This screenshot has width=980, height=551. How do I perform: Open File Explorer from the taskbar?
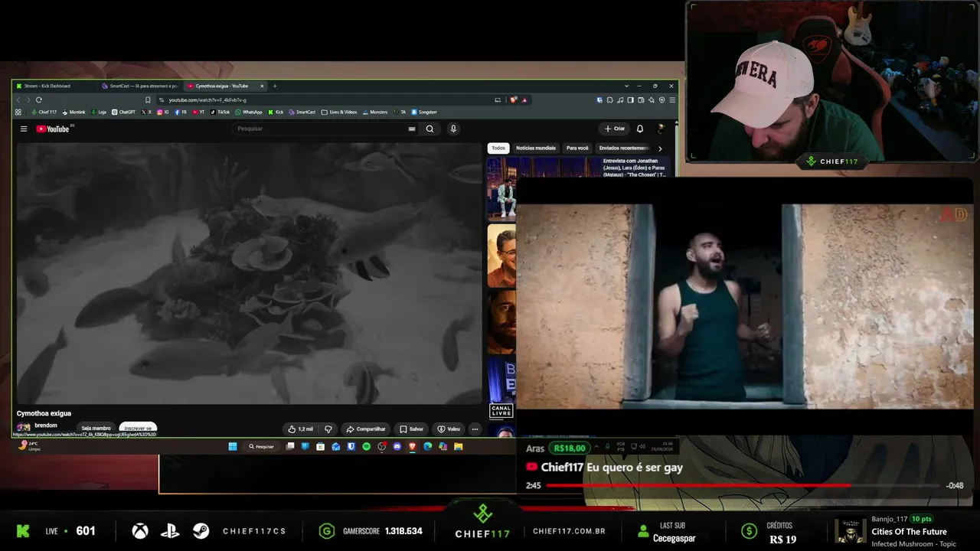(458, 446)
